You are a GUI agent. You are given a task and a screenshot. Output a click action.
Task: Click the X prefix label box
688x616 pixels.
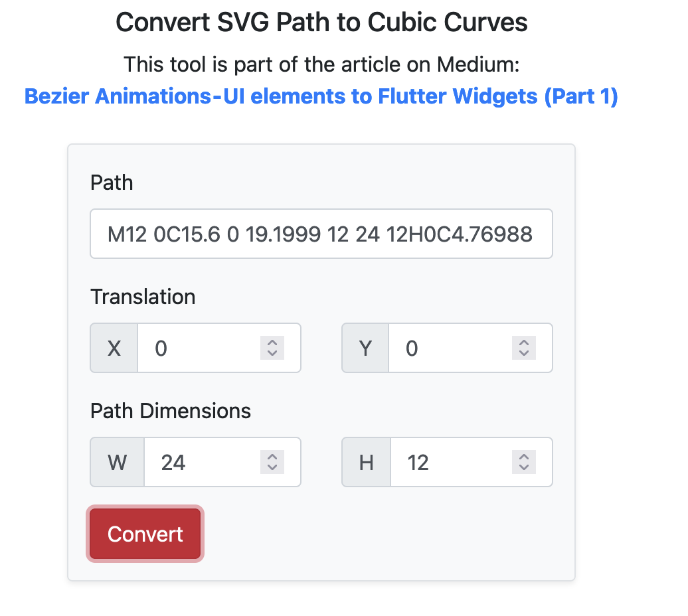[114, 348]
